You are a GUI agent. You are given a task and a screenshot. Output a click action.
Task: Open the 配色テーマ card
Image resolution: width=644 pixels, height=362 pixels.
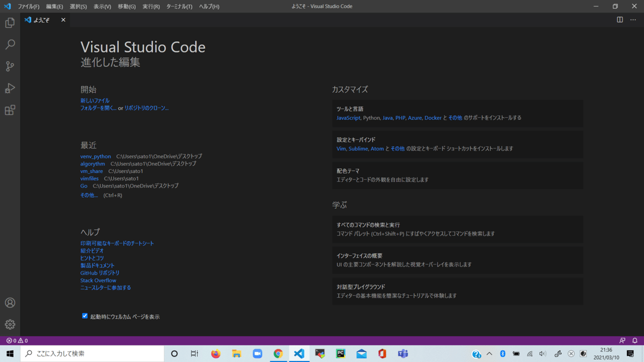click(457, 175)
